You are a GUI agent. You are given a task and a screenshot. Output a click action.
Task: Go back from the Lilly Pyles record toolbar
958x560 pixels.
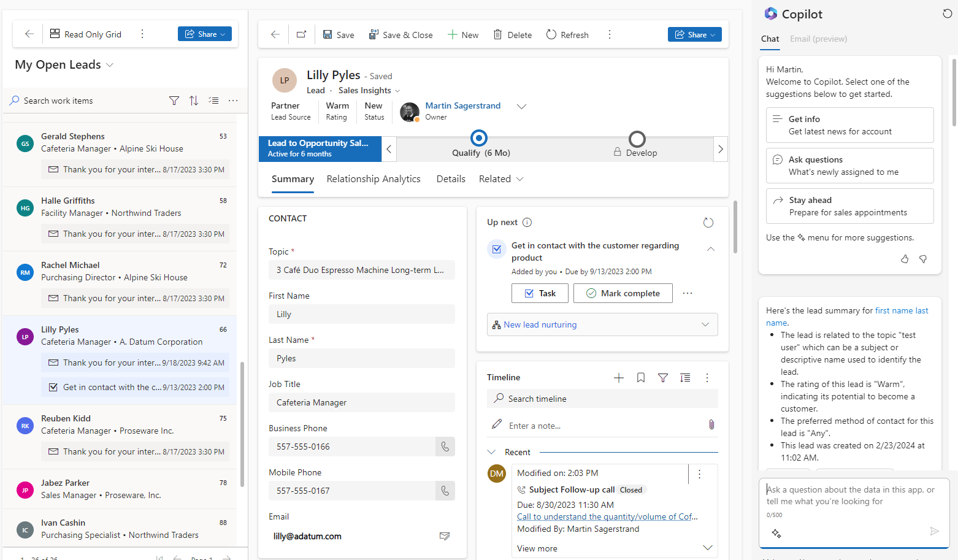point(275,34)
